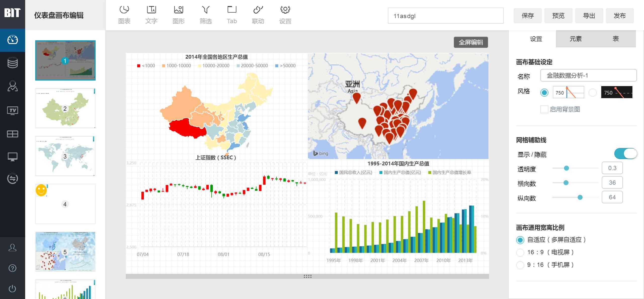This screenshot has width=644, height=299.
Task: Toggle grid lines 显示/隐藏 switch
Action: [x=625, y=154]
